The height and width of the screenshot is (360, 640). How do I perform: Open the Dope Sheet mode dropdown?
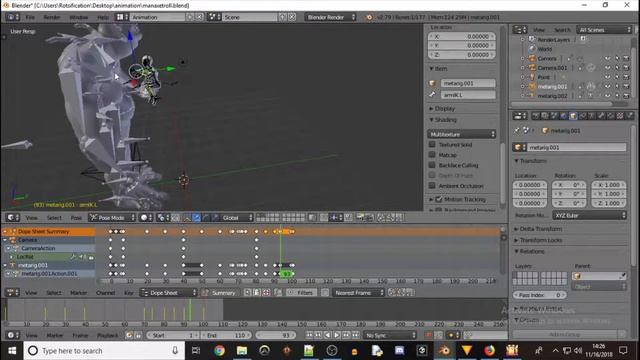(x=169, y=293)
